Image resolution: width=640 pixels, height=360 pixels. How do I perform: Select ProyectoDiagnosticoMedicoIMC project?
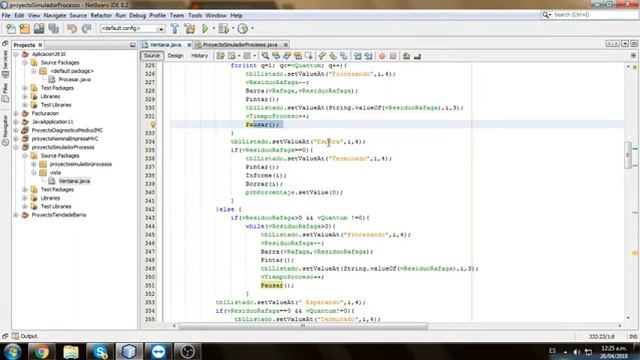(x=67, y=130)
